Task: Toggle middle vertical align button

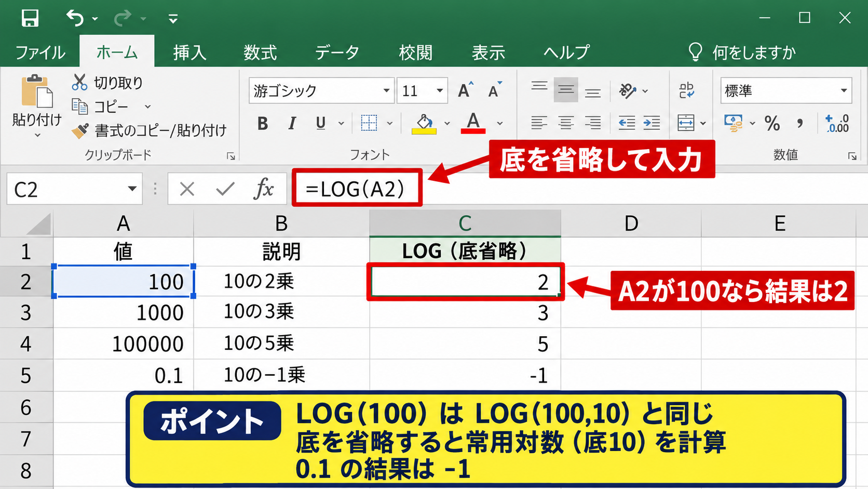Action: click(x=566, y=91)
